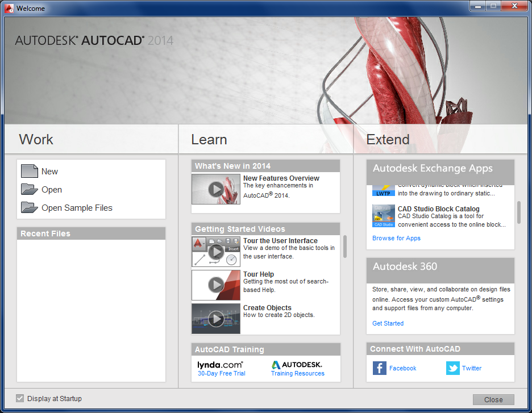Screen dimensions: 532x413
Task: Play the Tour the User Interface video
Action: tap(216, 252)
